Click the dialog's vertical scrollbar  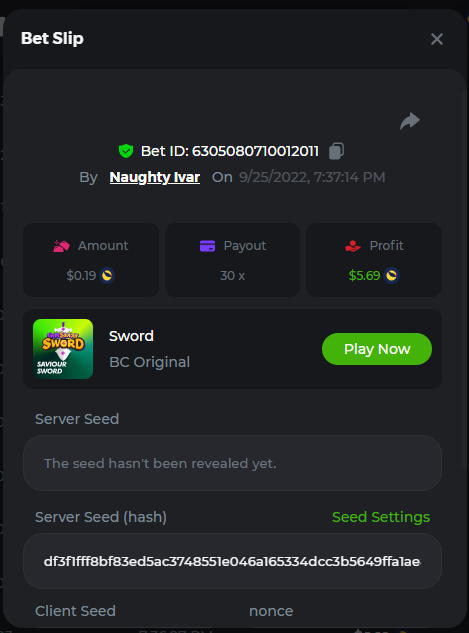(464, 279)
